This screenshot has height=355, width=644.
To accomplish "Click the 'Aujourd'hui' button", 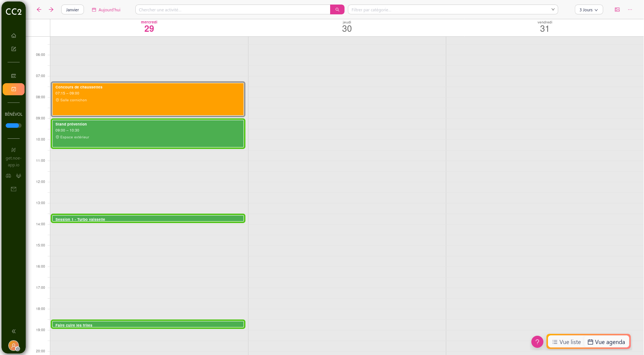I will point(106,9).
